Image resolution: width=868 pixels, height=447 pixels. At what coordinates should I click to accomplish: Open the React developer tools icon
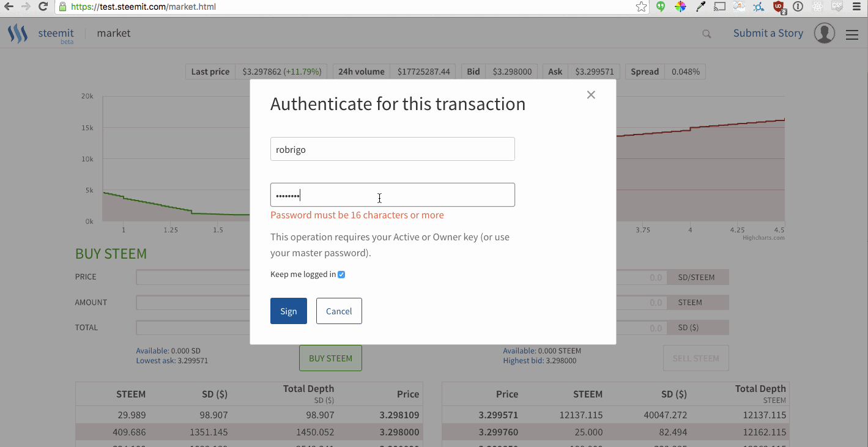(818, 7)
